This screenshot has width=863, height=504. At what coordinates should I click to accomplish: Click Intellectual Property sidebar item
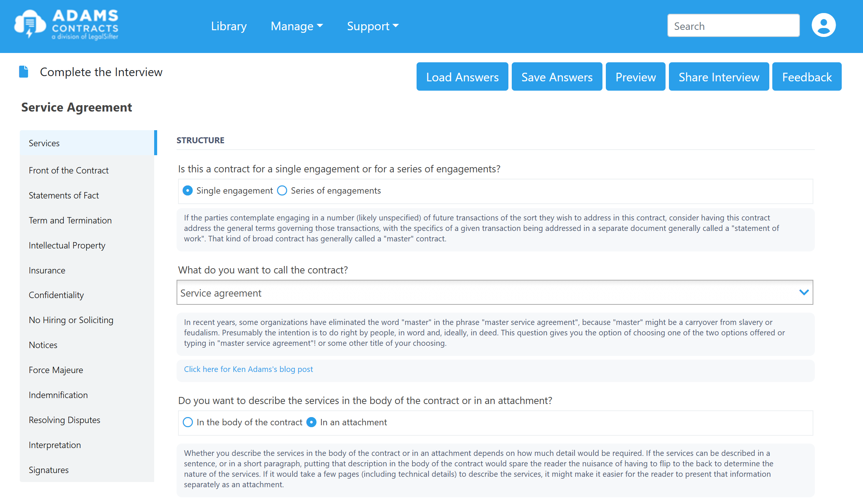point(66,245)
